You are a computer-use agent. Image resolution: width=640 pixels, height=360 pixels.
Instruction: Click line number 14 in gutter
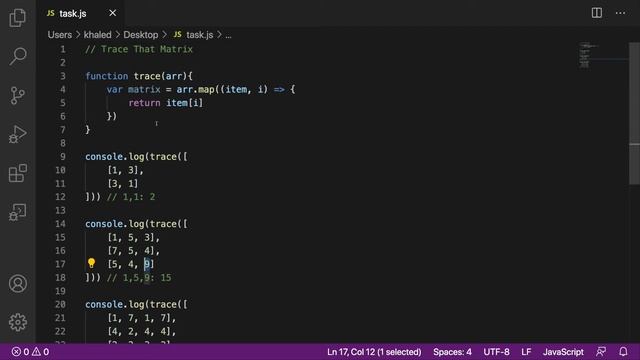60,224
